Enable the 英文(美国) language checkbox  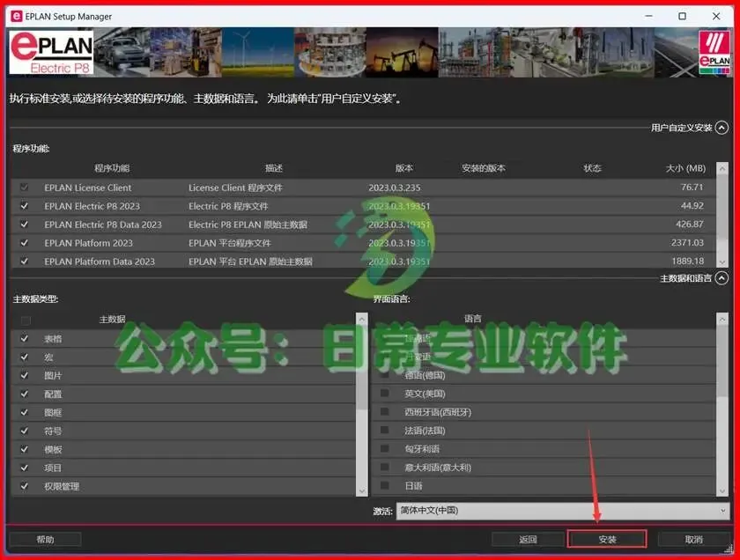point(385,393)
